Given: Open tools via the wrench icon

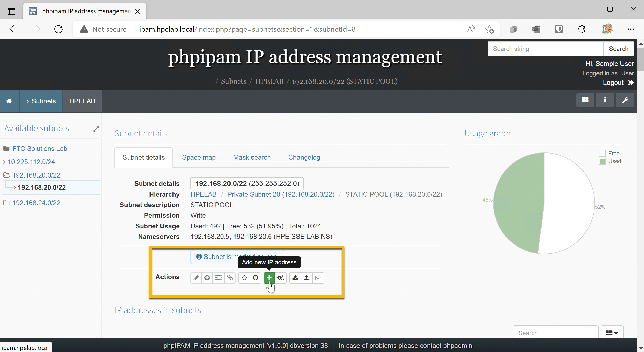Looking at the screenshot, I should [625, 100].
